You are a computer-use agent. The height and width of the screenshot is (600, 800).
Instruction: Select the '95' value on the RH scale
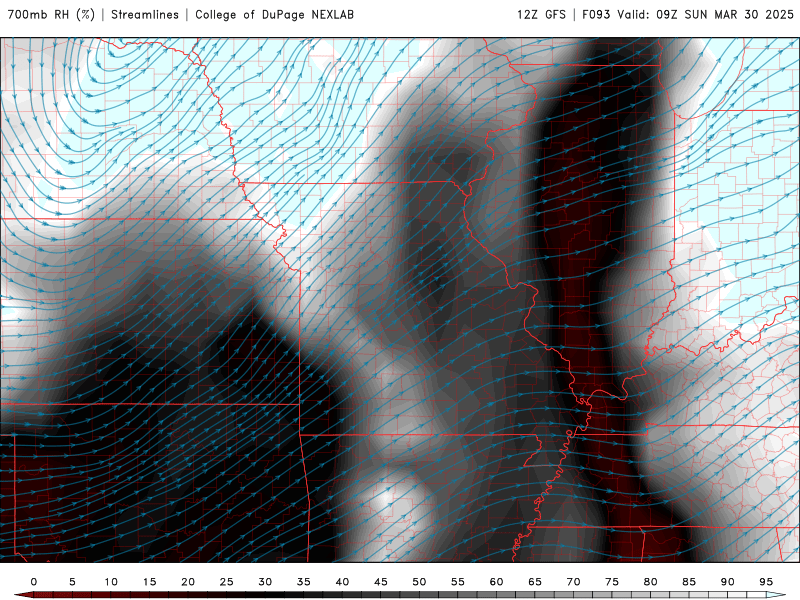point(766,582)
